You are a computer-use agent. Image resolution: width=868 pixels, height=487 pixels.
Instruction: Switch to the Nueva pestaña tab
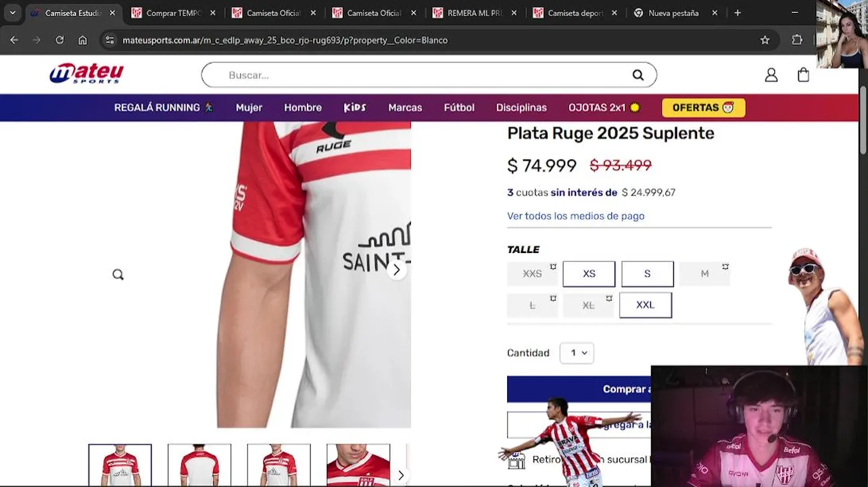(x=674, y=13)
